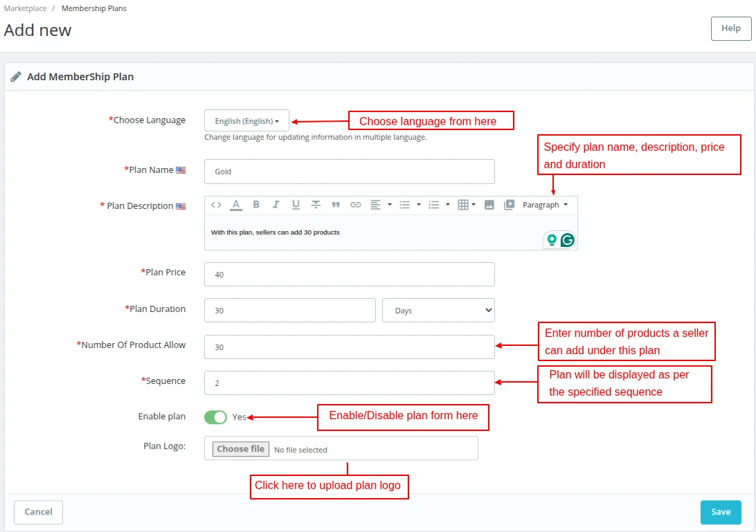
Task: Open the Choose Language dropdown
Action: [x=247, y=120]
